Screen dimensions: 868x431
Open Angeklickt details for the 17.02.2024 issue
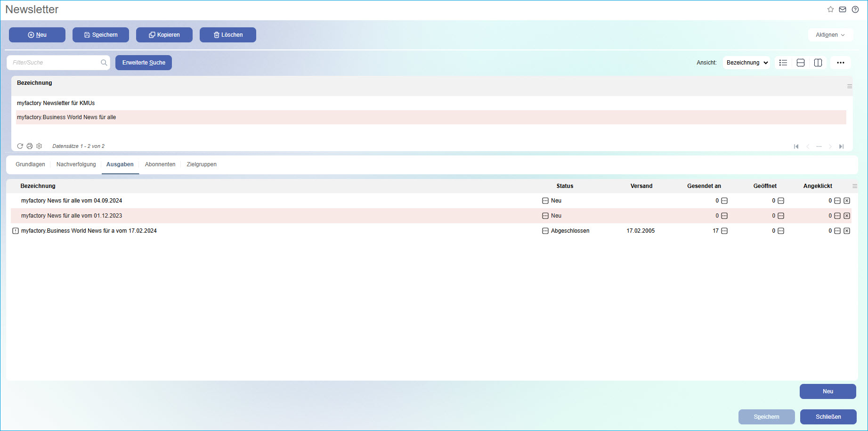click(x=837, y=231)
